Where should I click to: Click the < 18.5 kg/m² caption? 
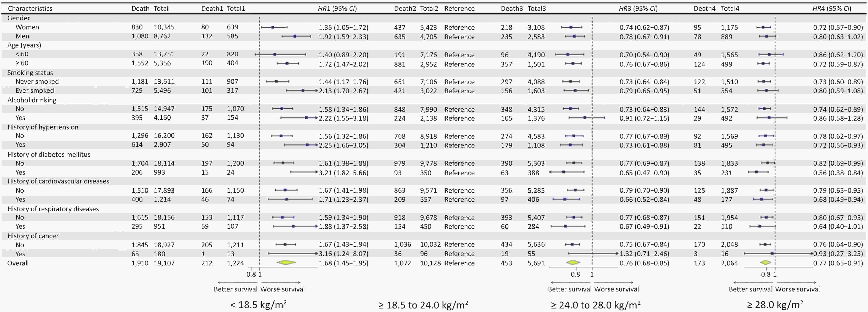[258, 305]
